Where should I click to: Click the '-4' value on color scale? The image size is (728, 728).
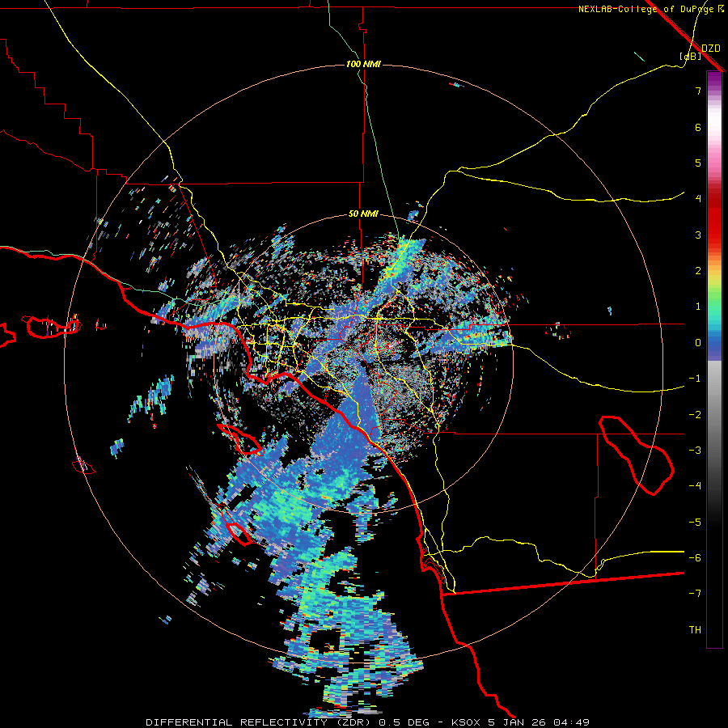point(695,486)
